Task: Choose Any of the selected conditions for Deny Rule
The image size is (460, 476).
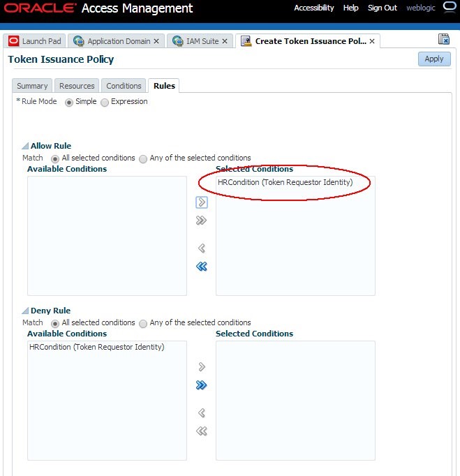Action: [x=143, y=324]
